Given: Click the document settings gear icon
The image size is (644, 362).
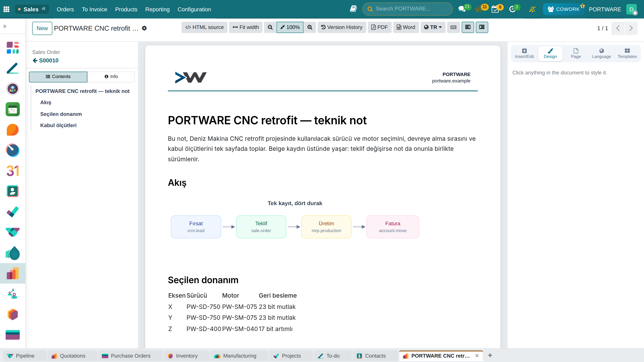Looking at the screenshot, I should coord(144,28).
